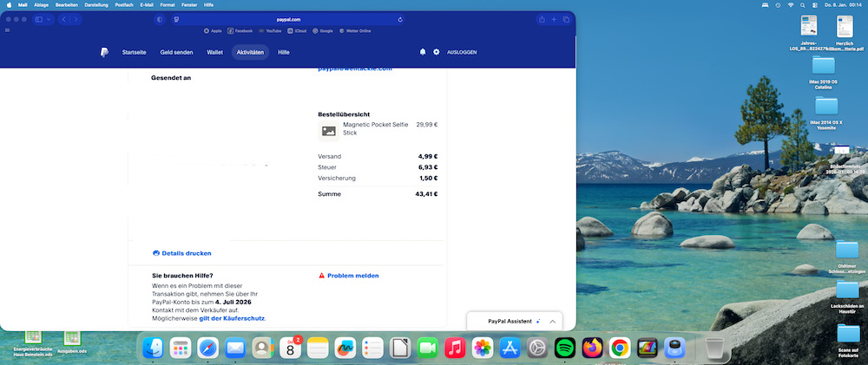Open a new Safari tab with plus
The height and width of the screenshot is (365, 868).
(554, 19)
